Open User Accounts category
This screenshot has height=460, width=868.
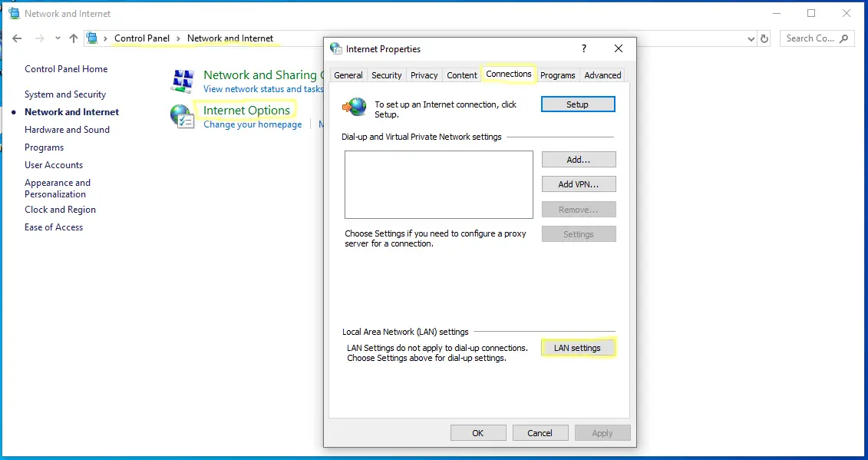coord(54,165)
